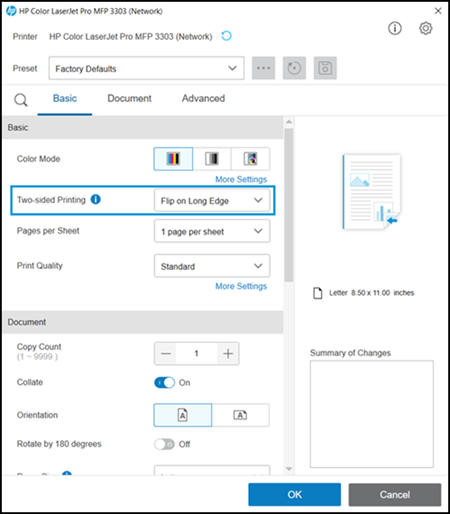
Task: Click the Basic section header
Action: click(143, 127)
